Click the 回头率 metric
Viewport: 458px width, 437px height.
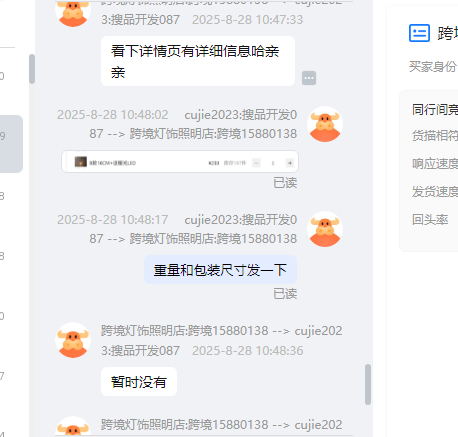coord(430,220)
